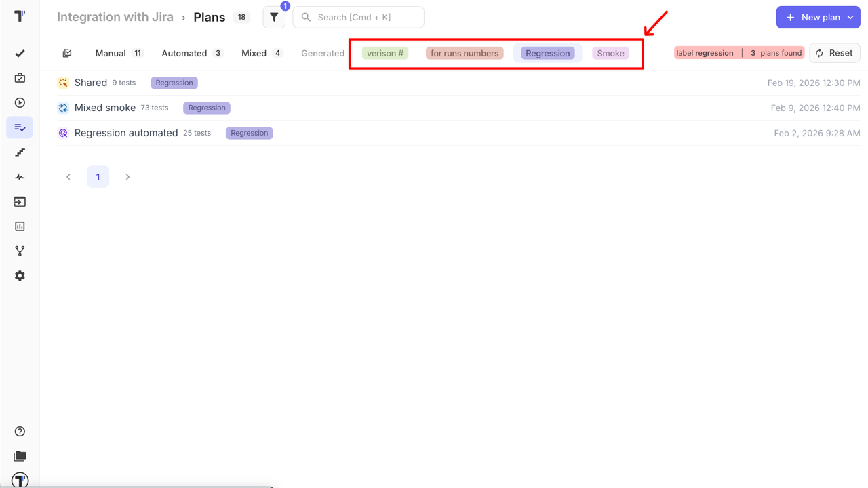This screenshot has height=488, width=868.
Task: Open Analytics chart icon in sidebar
Action: [x=20, y=226]
